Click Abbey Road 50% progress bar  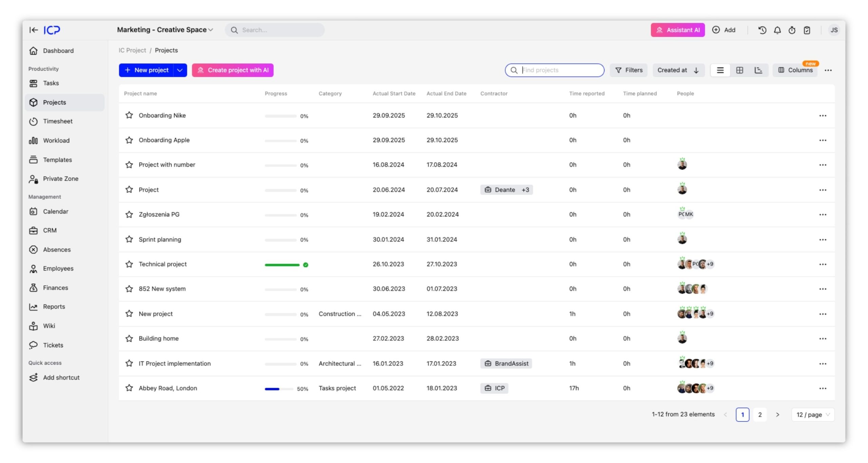[279, 389]
